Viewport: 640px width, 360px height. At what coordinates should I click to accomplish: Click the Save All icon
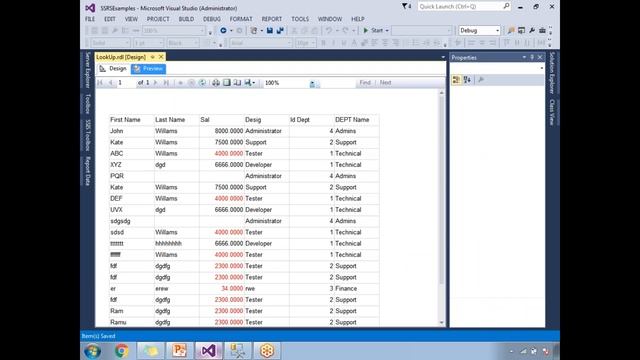pos(280,31)
